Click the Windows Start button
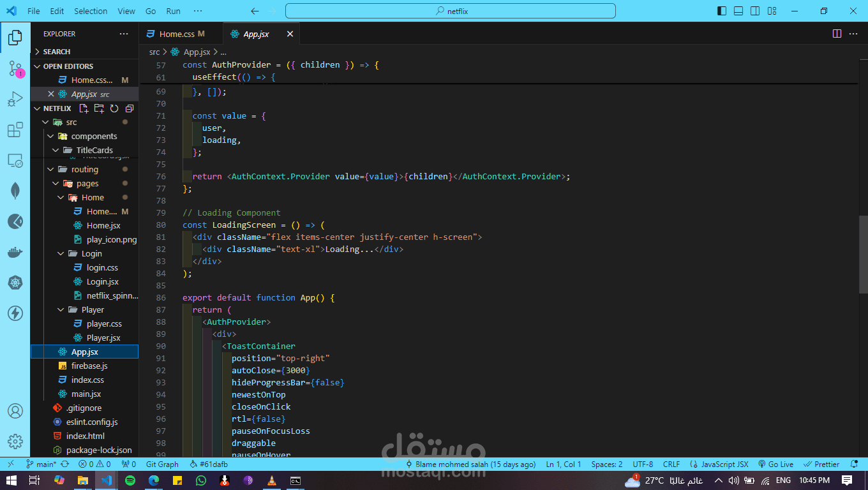Image resolution: width=868 pixels, height=490 pixels. pyautogui.click(x=11, y=480)
